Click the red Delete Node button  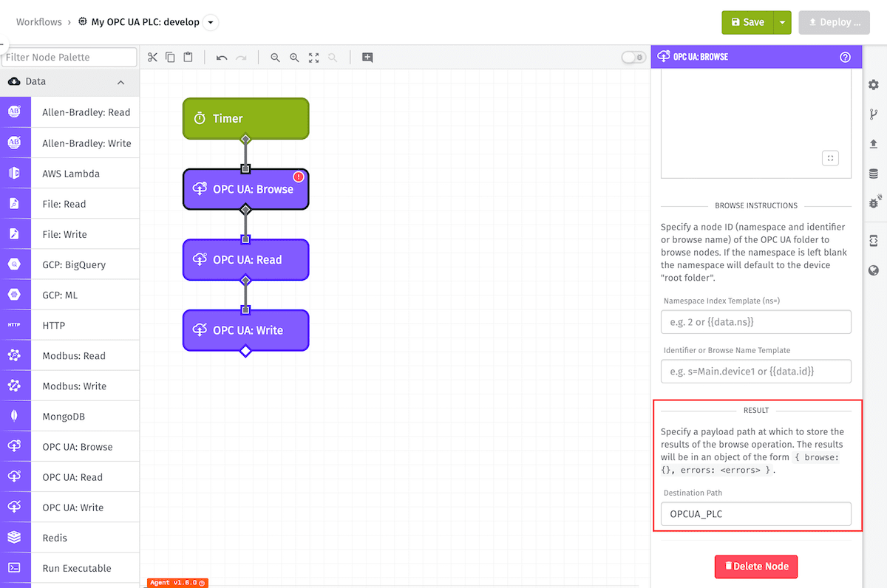pyautogui.click(x=756, y=567)
